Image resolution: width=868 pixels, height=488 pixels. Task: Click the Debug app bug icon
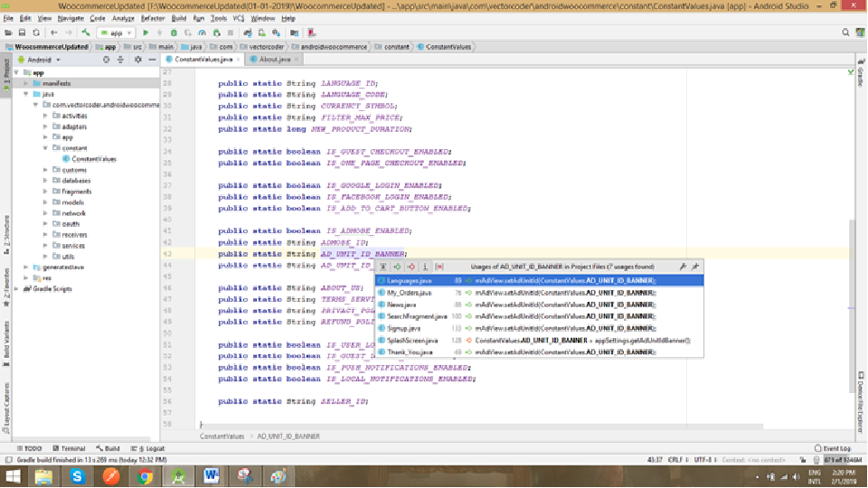tap(174, 33)
